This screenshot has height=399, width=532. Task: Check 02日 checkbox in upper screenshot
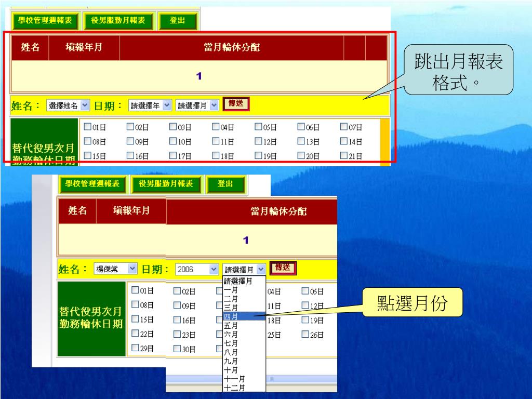tap(130, 127)
